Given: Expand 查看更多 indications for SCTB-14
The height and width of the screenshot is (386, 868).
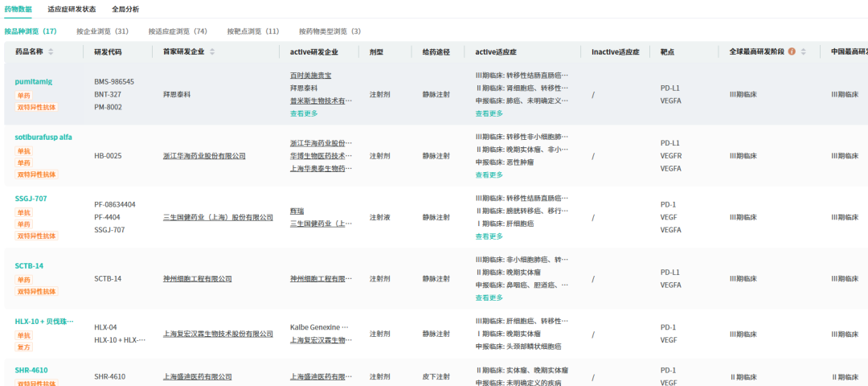Looking at the screenshot, I should tap(489, 298).
